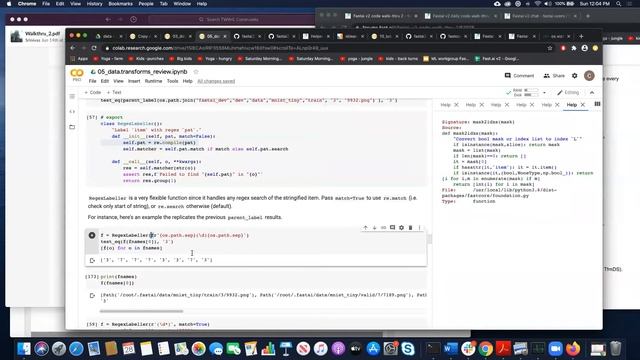This screenshot has height=360, width=640.
Task: Star the notebook title
Action: [196, 72]
